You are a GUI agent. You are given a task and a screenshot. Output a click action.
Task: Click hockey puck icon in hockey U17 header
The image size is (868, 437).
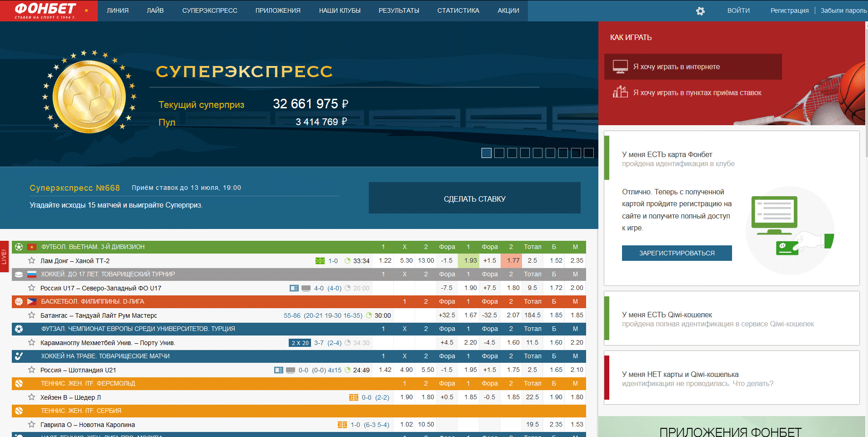[19, 274]
